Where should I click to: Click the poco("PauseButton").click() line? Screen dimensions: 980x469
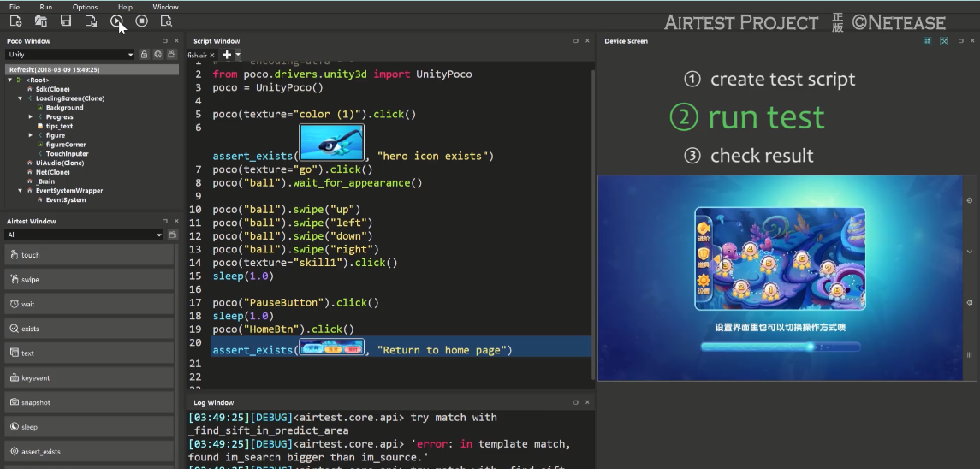coord(295,303)
